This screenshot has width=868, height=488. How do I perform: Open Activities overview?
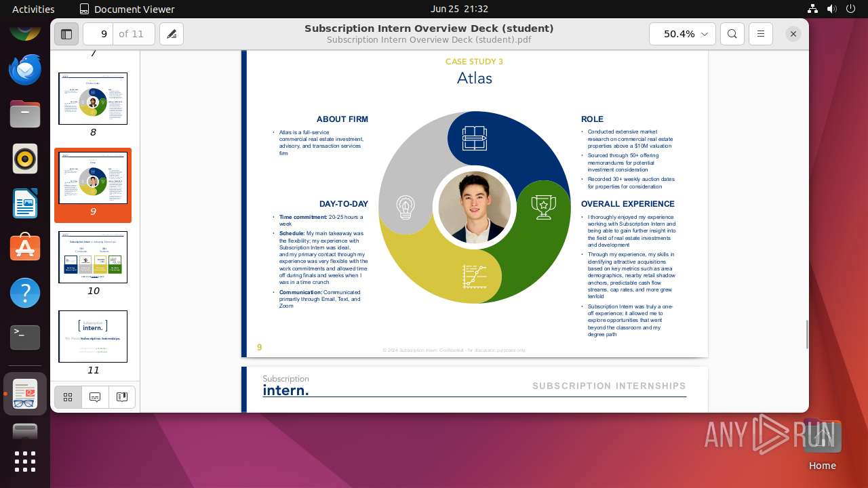(33, 9)
